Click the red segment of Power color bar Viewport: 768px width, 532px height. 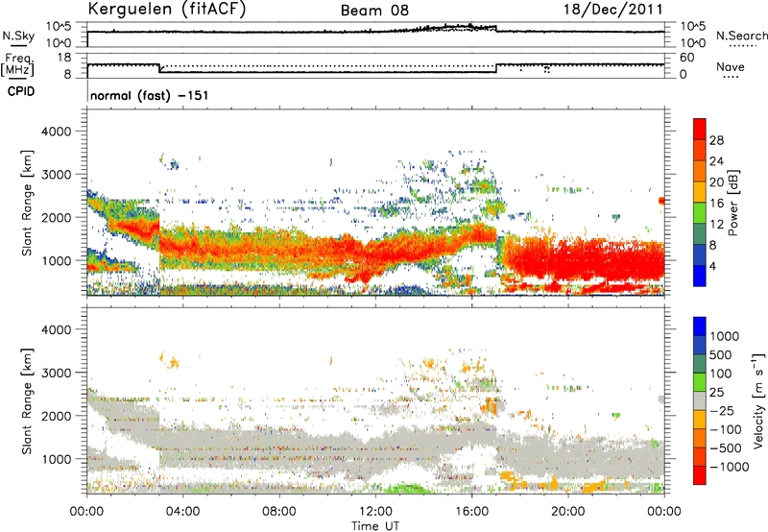point(700,130)
